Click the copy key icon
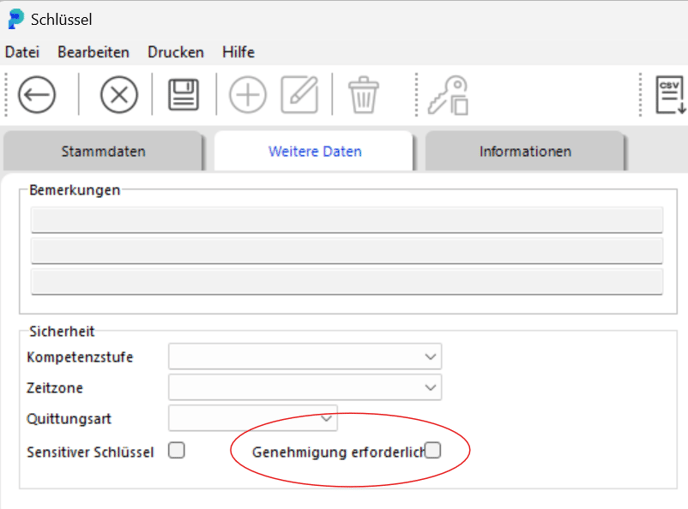Image resolution: width=688 pixels, height=509 pixels. [448, 95]
